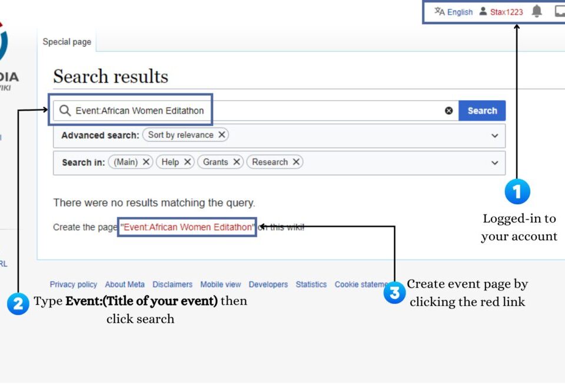Open the Privacy policy footer link
Image resolution: width=565 pixels, height=392 pixels.
pyautogui.click(x=73, y=284)
